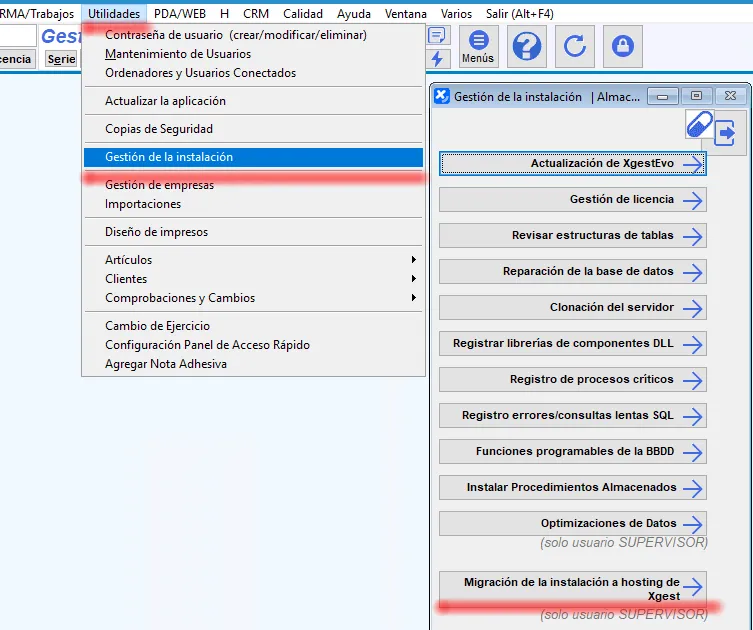Open the Calidad menu
The height and width of the screenshot is (630, 753).
pyautogui.click(x=302, y=14)
